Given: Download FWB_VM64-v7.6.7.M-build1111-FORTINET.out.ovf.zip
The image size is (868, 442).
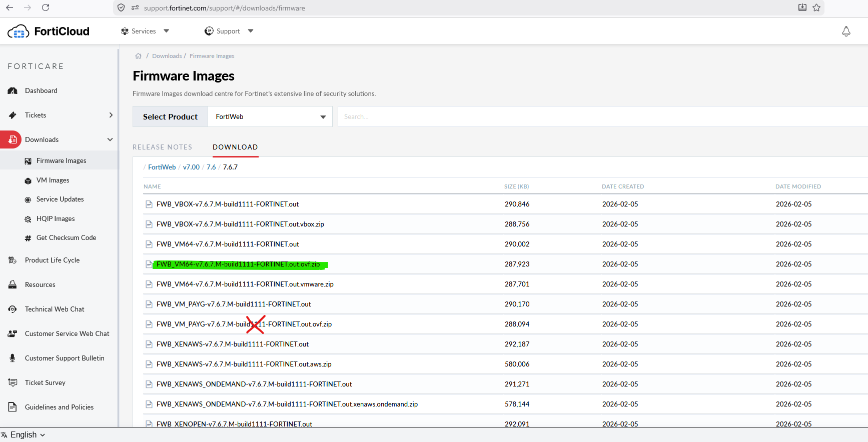Looking at the screenshot, I should [238, 264].
